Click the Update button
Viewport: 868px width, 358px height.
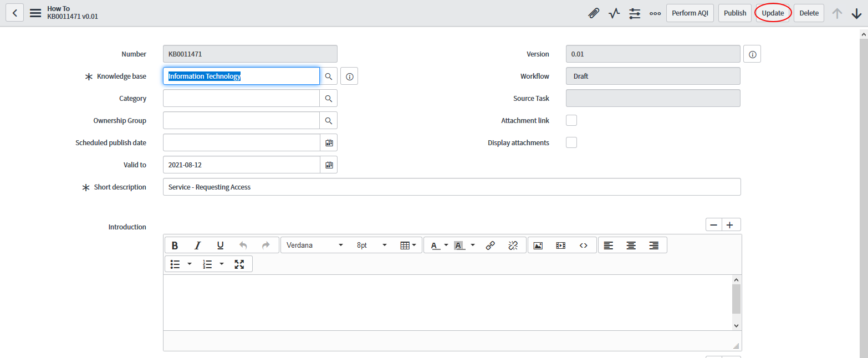point(773,13)
